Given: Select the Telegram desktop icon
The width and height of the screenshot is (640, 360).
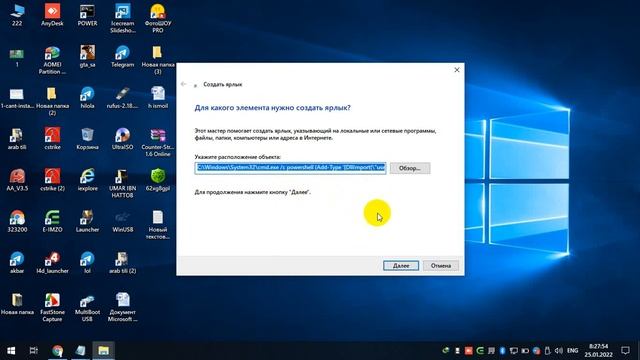Looking at the screenshot, I should pyautogui.click(x=122, y=57).
